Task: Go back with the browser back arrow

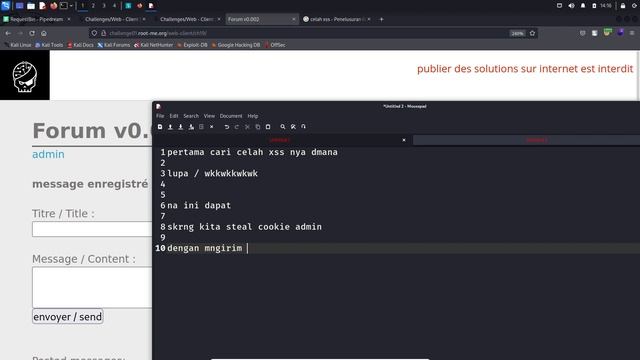Action: click(8, 33)
